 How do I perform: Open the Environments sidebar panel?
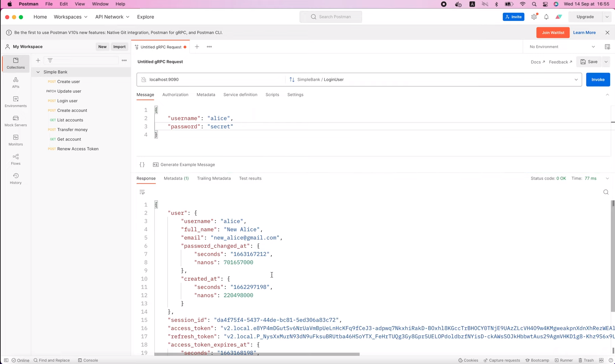pyautogui.click(x=16, y=101)
